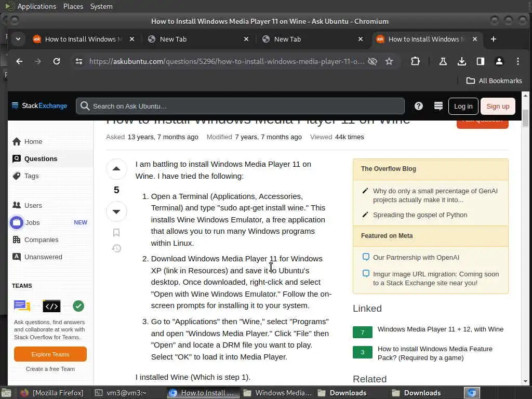Screen dimensions: 532x399
Task: Toggle the tracking protection eye icon
Action: point(372,61)
